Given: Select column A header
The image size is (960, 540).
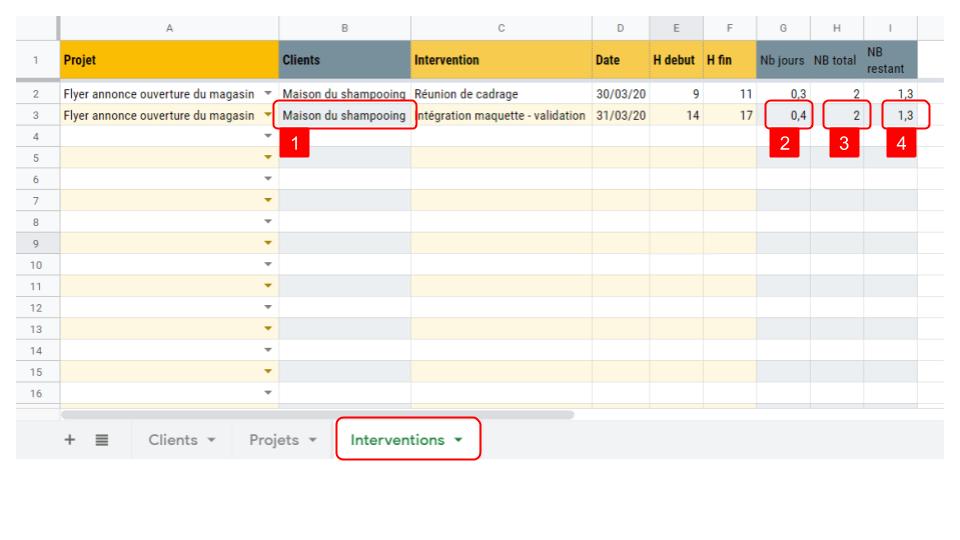Looking at the screenshot, I should (170, 28).
